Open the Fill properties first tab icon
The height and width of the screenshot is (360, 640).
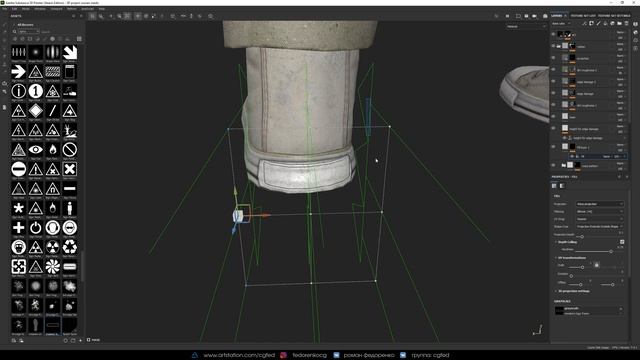click(x=554, y=186)
